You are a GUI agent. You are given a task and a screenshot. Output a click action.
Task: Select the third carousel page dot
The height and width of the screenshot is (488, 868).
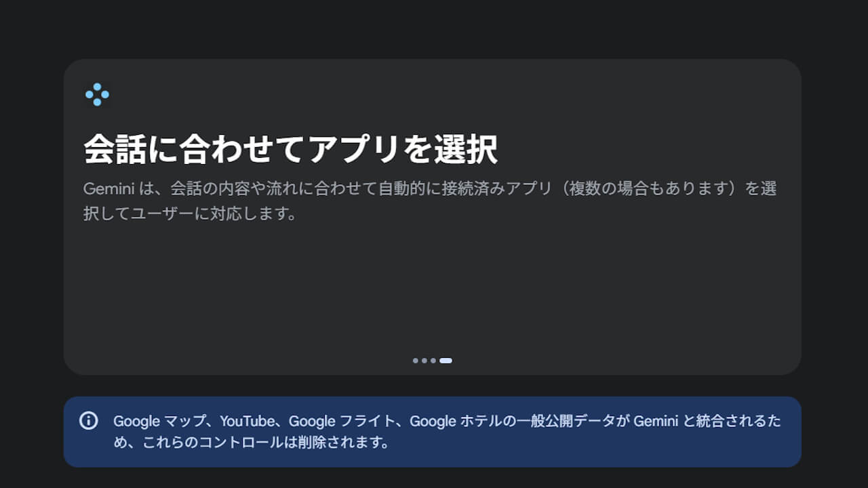[x=433, y=361]
